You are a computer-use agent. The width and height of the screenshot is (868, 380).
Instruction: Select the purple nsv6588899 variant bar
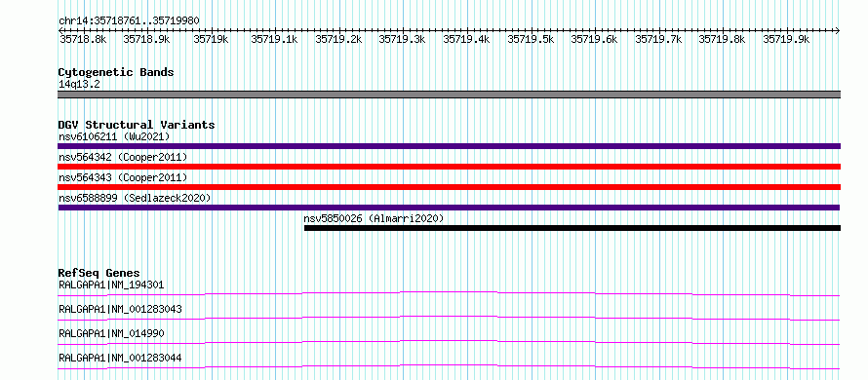coord(450,208)
